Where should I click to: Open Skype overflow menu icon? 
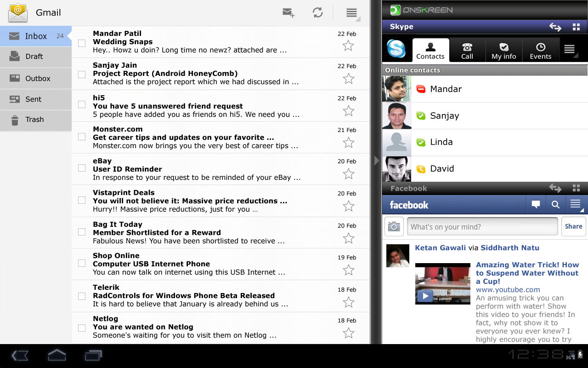(x=570, y=50)
